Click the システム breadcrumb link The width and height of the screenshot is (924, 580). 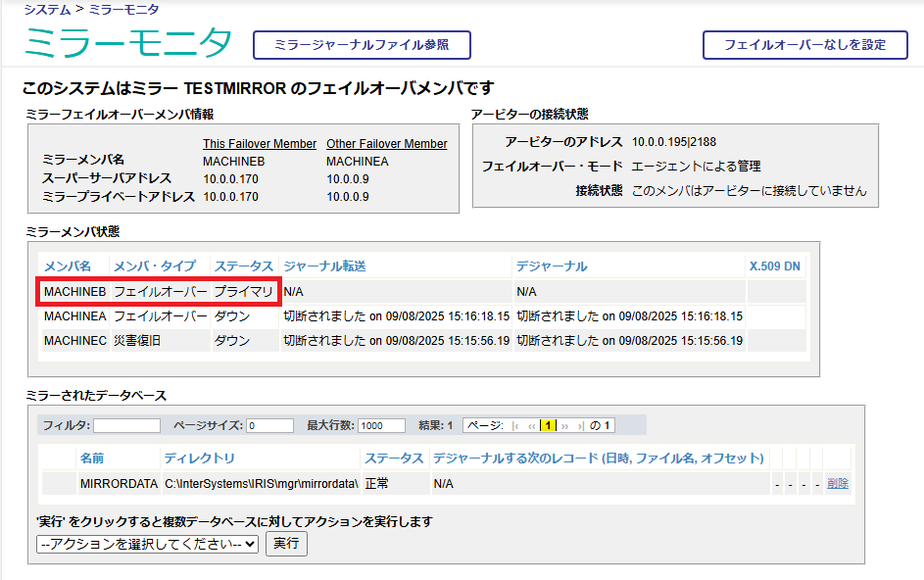46,9
